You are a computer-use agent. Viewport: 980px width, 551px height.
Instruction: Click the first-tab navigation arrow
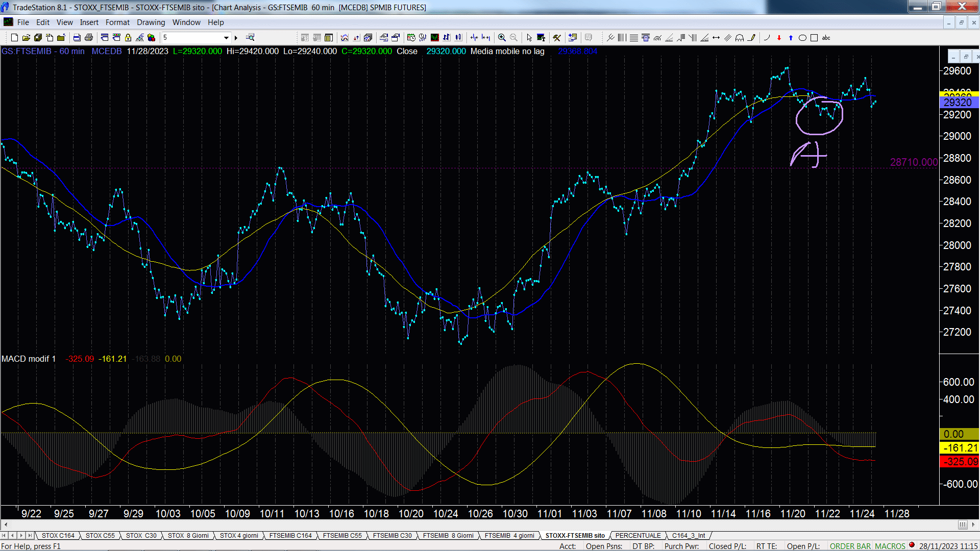[5, 536]
